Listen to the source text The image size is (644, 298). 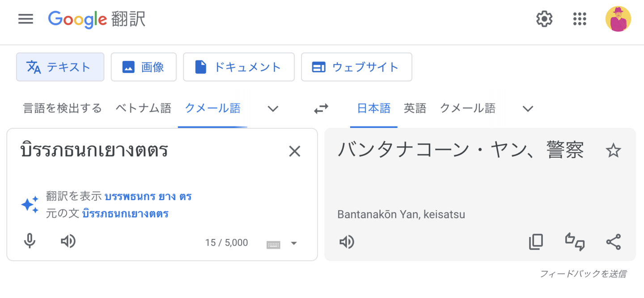(x=68, y=242)
